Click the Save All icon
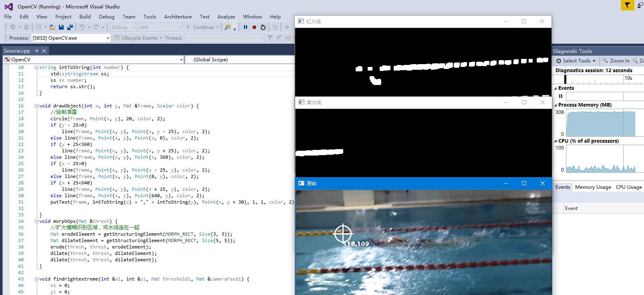The height and width of the screenshot is (295, 644). (x=70, y=27)
